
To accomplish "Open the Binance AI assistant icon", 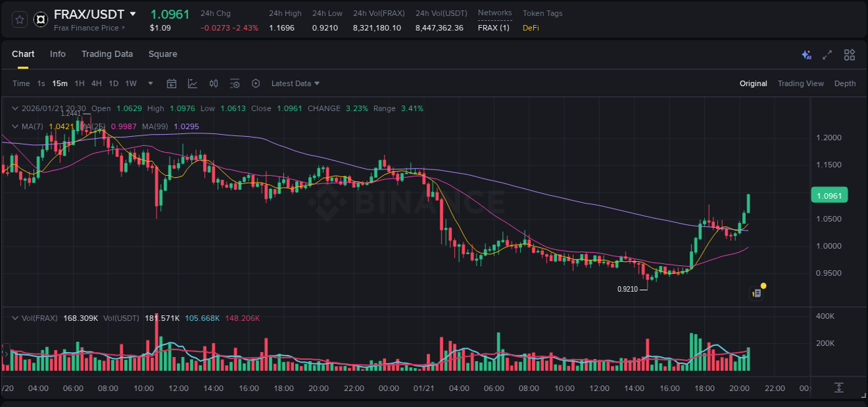I will point(806,53).
